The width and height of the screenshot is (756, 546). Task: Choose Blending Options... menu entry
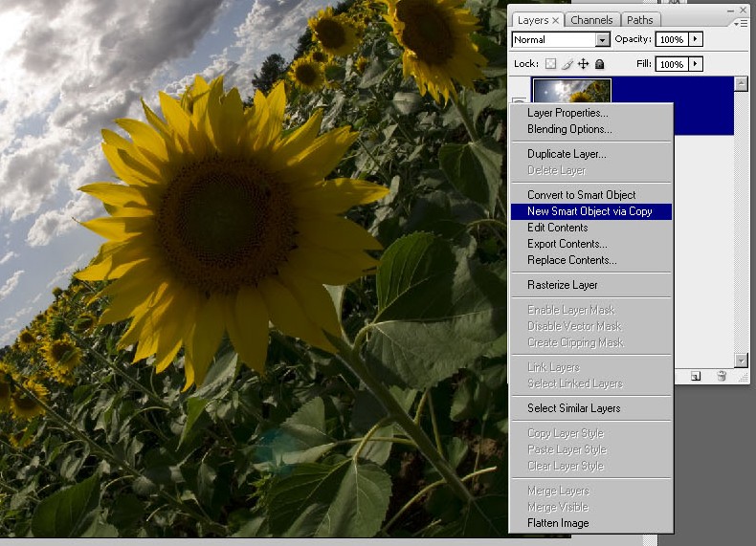point(591,129)
